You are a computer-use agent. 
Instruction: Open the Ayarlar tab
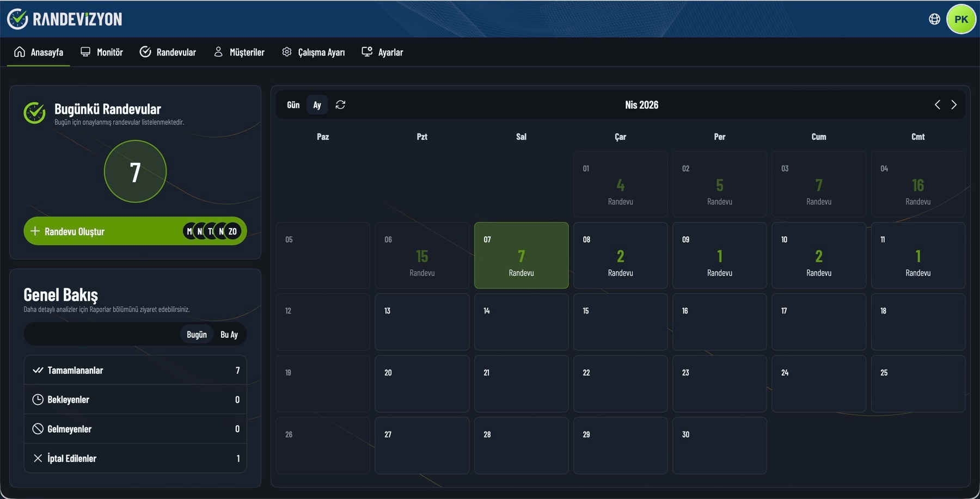point(383,52)
